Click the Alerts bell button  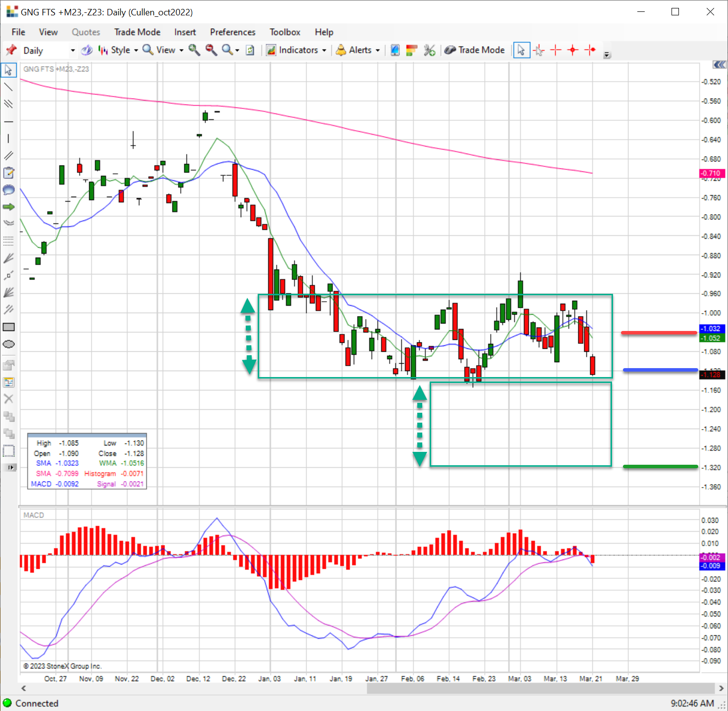(353, 50)
